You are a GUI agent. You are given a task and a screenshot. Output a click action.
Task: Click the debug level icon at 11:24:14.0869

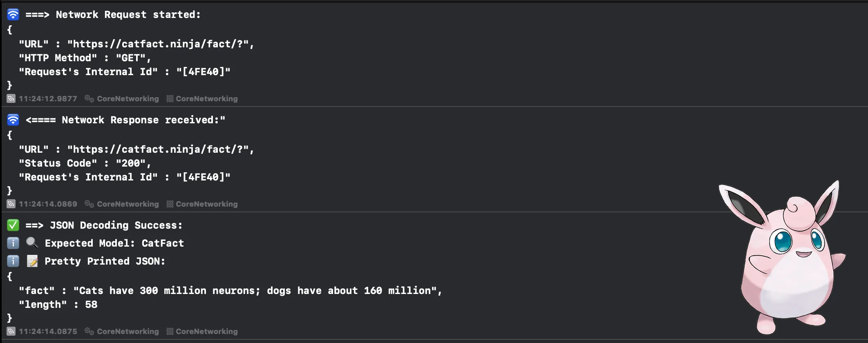point(11,204)
